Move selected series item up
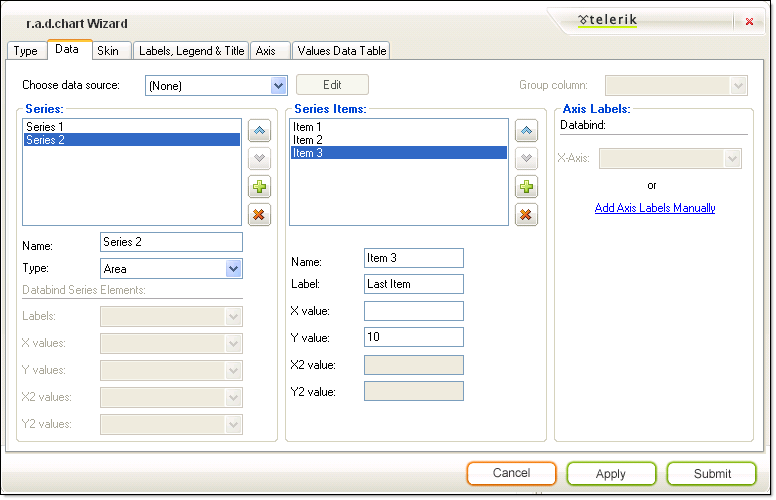This screenshot has width=776, height=500. tap(526, 131)
